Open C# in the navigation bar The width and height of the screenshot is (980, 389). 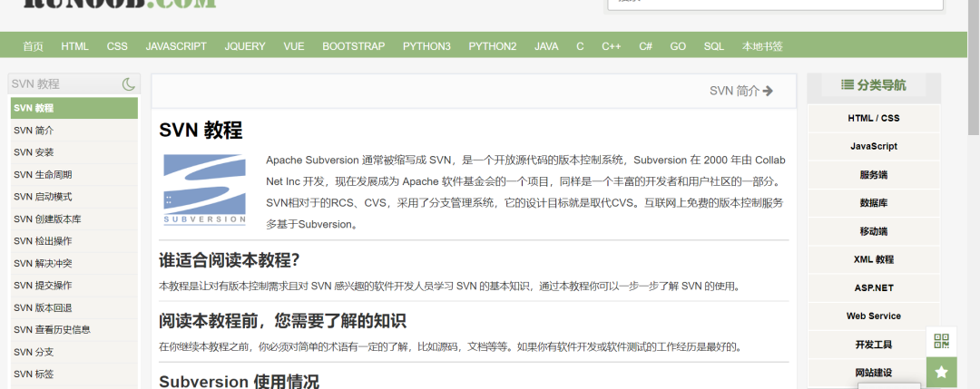click(646, 46)
